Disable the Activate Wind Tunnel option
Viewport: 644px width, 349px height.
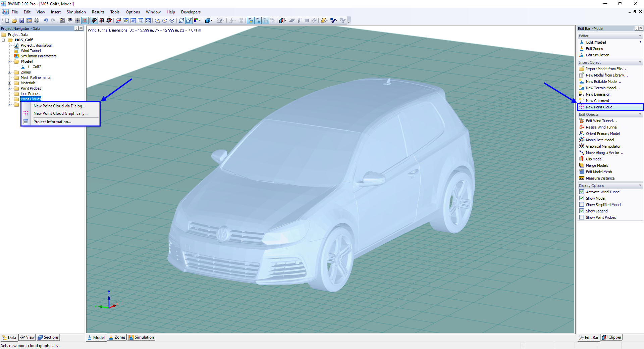[582, 192]
